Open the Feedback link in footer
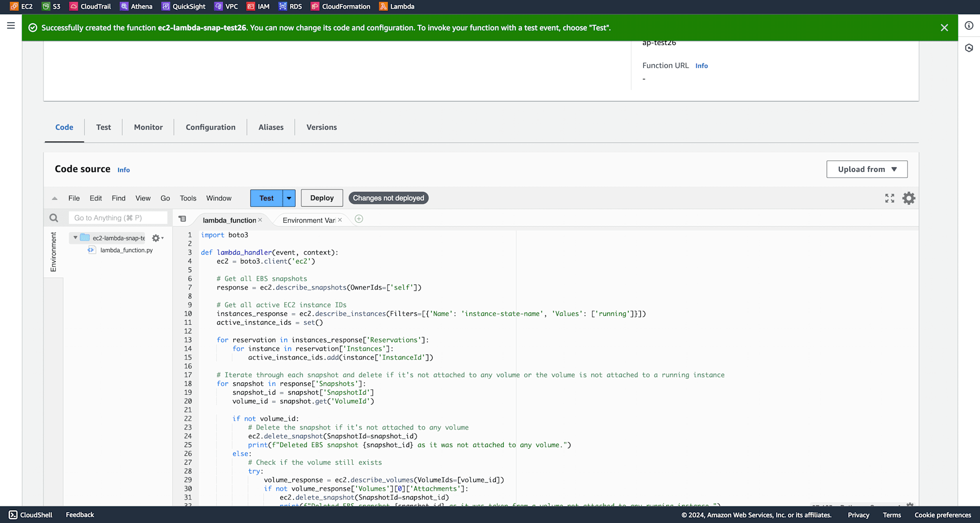 (x=80, y=515)
